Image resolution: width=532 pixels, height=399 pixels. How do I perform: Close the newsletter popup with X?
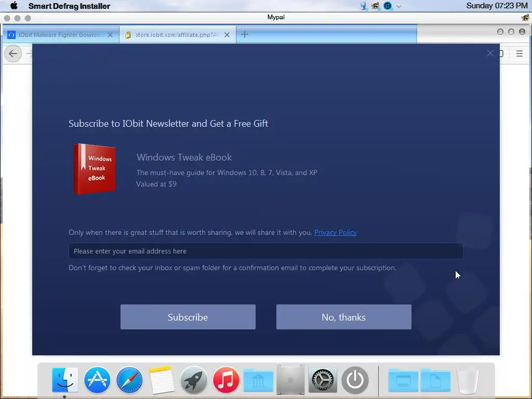coord(490,53)
